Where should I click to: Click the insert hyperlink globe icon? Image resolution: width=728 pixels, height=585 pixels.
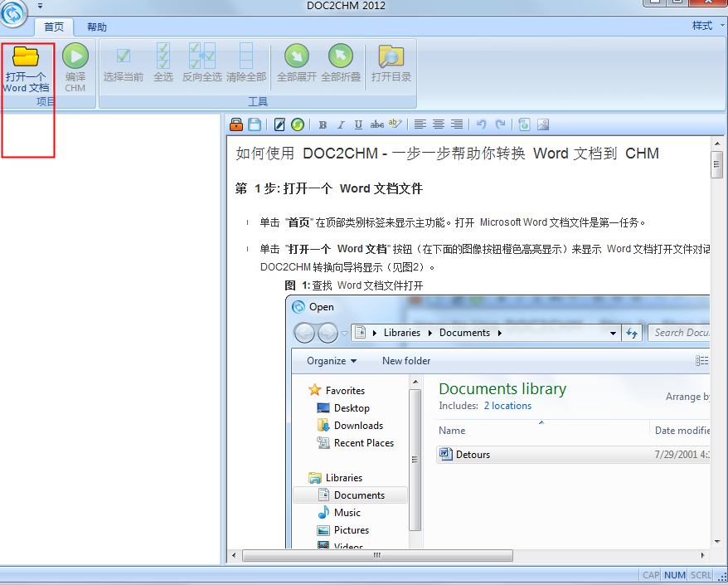coord(524,124)
